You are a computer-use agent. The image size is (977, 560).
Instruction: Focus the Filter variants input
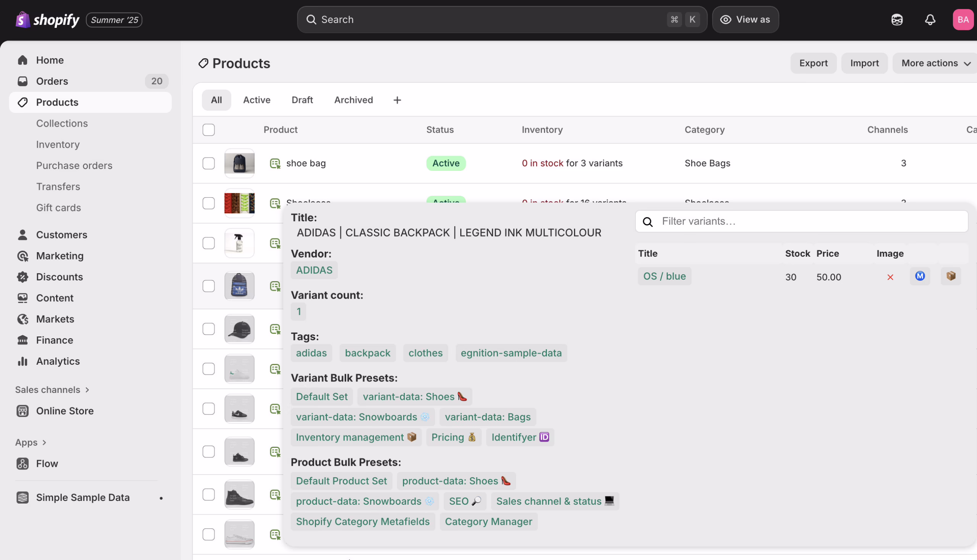click(x=801, y=222)
